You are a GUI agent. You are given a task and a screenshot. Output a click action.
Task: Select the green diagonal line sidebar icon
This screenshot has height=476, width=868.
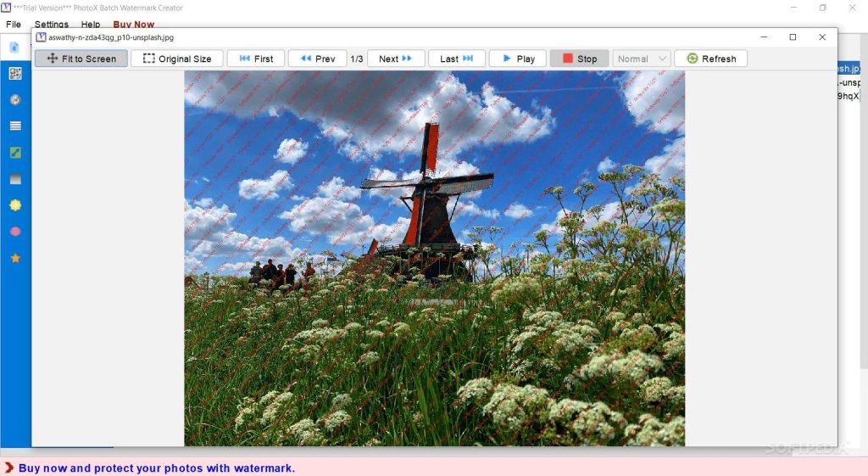click(x=15, y=153)
